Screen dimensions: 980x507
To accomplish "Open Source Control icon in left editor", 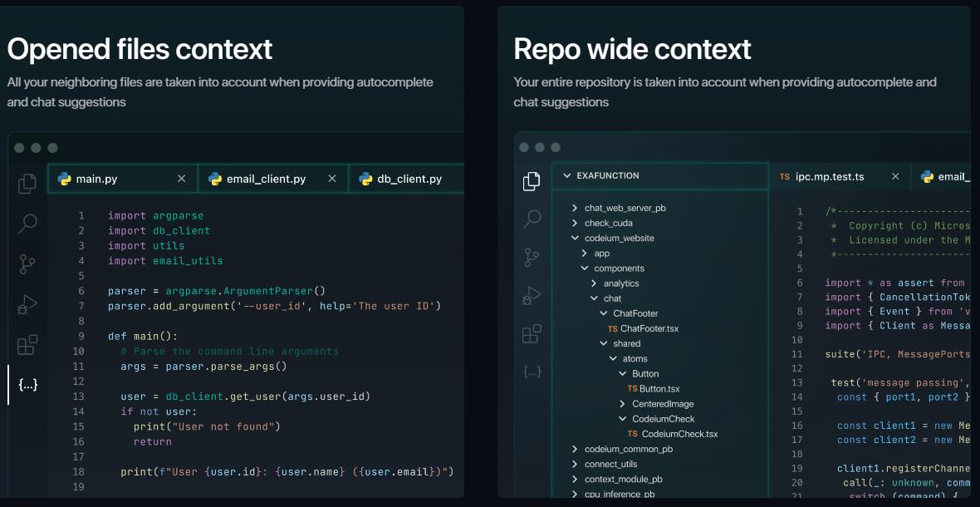I will [27, 263].
